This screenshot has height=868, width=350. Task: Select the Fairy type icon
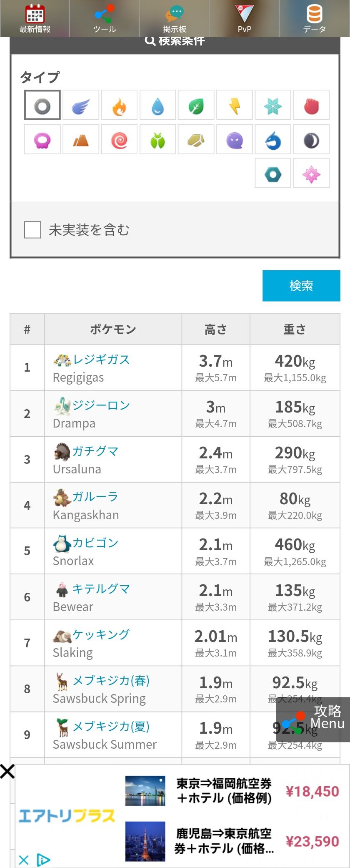(311, 174)
